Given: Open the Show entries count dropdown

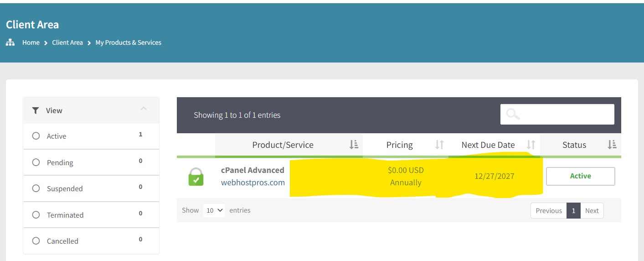Looking at the screenshot, I should coord(214,210).
